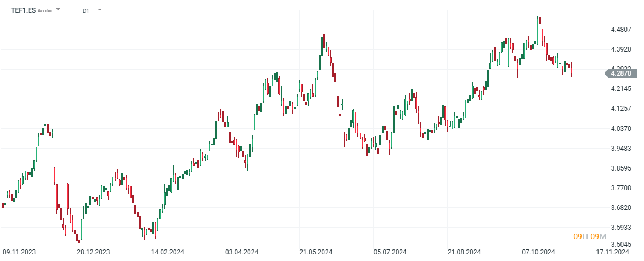The width and height of the screenshot is (644, 261).
Task: Click the 03.04.2024 date label
Action: point(242,252)
